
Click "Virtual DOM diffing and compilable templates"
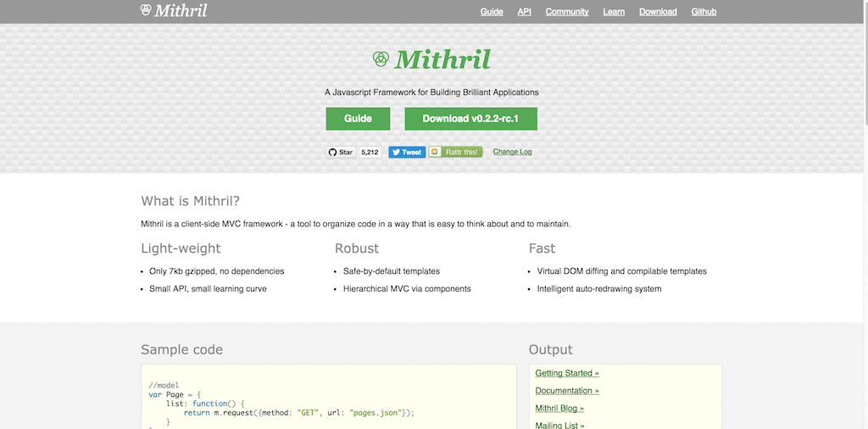click(x=621, y=271)
